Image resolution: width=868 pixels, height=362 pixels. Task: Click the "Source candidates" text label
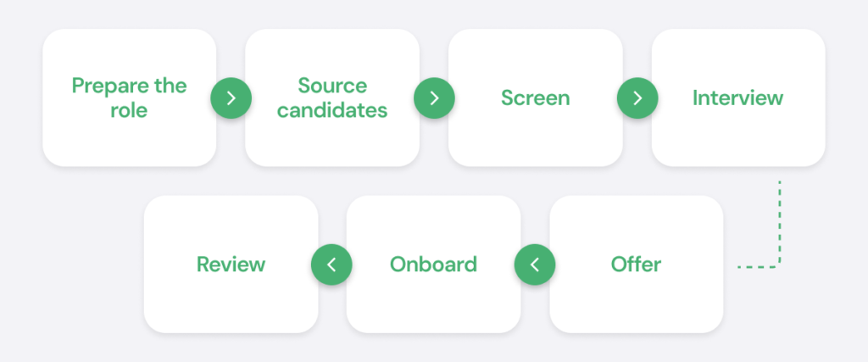(332, 97)
